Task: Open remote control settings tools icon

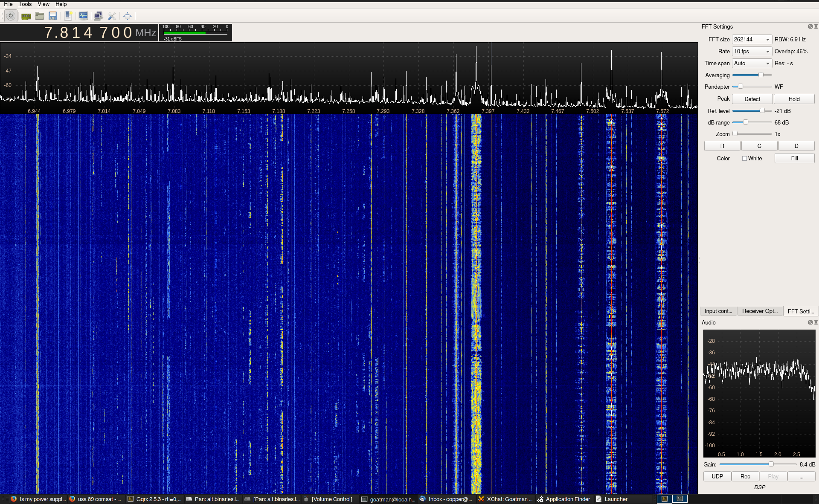Action: pyautogui.click(x=112, y=16)
